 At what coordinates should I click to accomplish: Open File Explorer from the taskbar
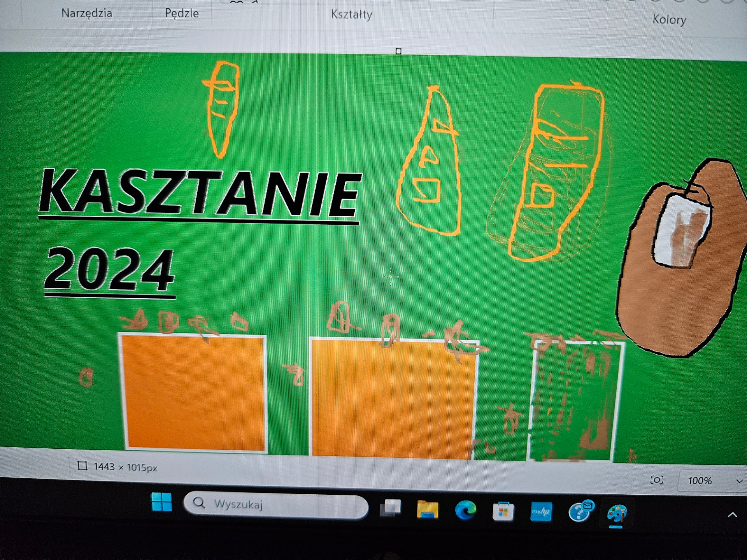(428, 509)
